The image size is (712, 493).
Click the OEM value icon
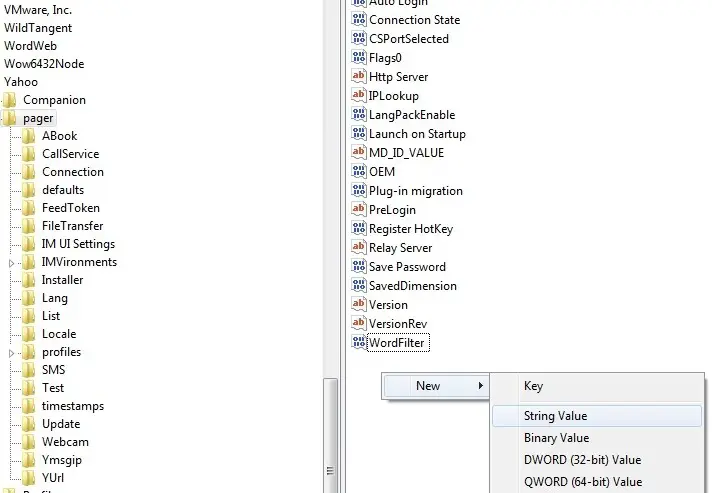(359, 172)
